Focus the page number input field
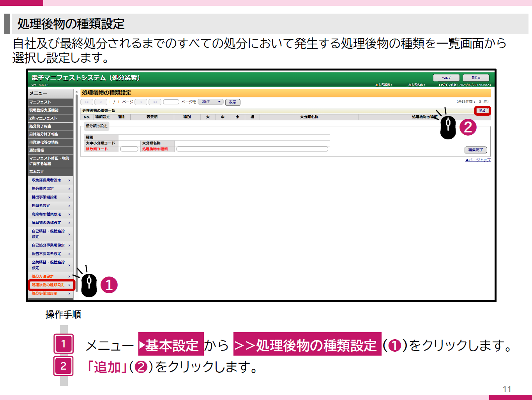 [171, 102]
